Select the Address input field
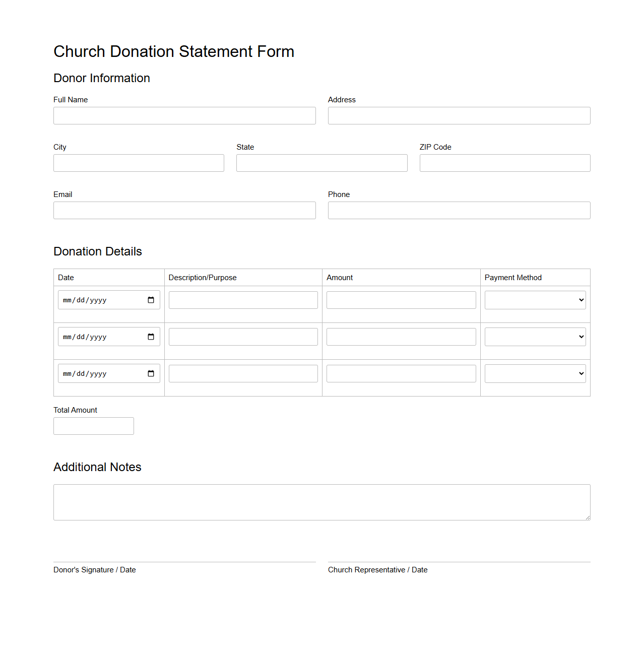This screenshot has width=644, height=655. point(459,115)
